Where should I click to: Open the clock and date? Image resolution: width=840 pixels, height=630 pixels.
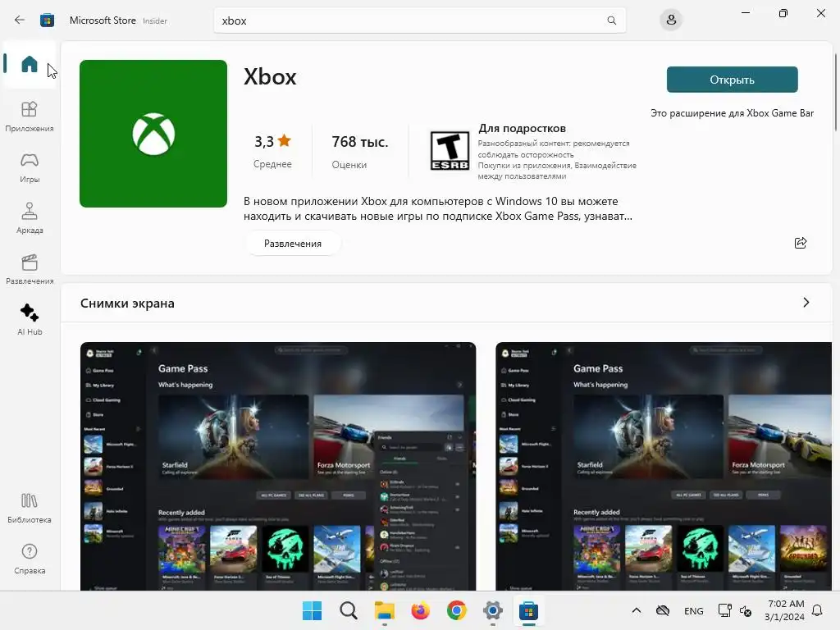785,610
